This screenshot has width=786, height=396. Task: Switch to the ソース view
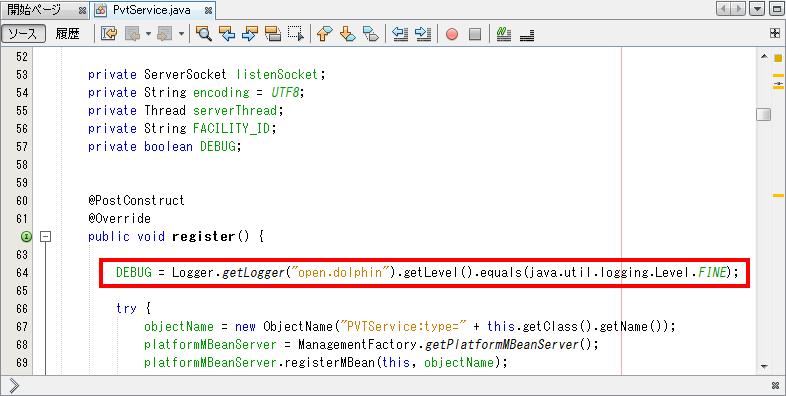(x=23, y=34)
